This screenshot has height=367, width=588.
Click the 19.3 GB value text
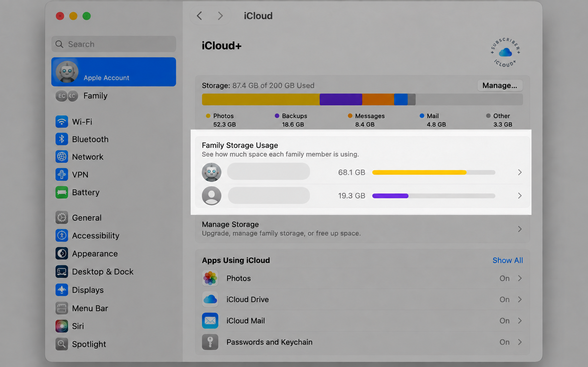click(351, 196)
